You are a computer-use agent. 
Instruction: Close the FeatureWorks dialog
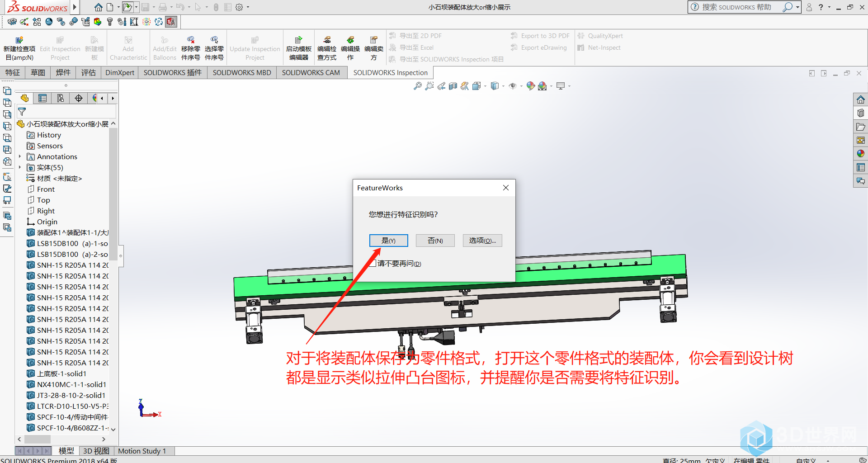pos(506,188)
